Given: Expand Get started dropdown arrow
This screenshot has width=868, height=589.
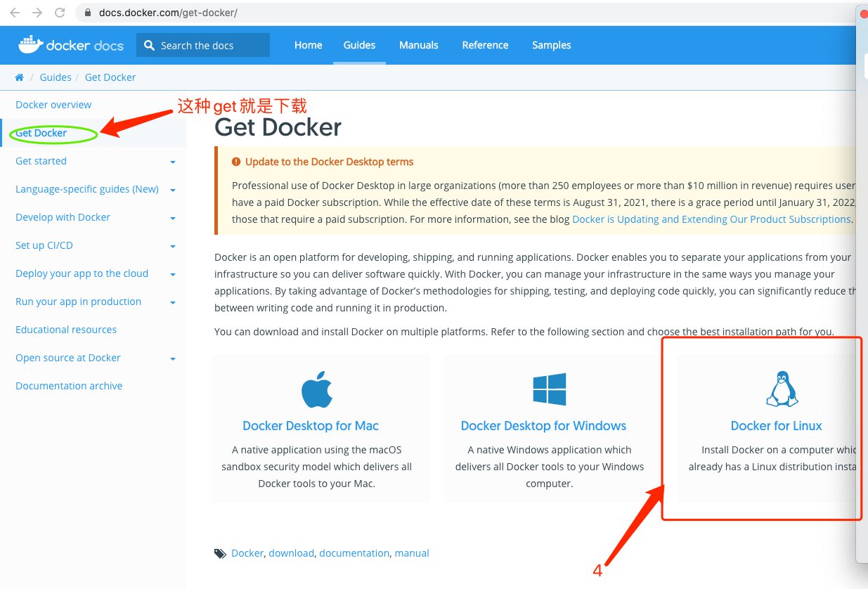Looking at the screenshot, I should [x=173, y=162].
